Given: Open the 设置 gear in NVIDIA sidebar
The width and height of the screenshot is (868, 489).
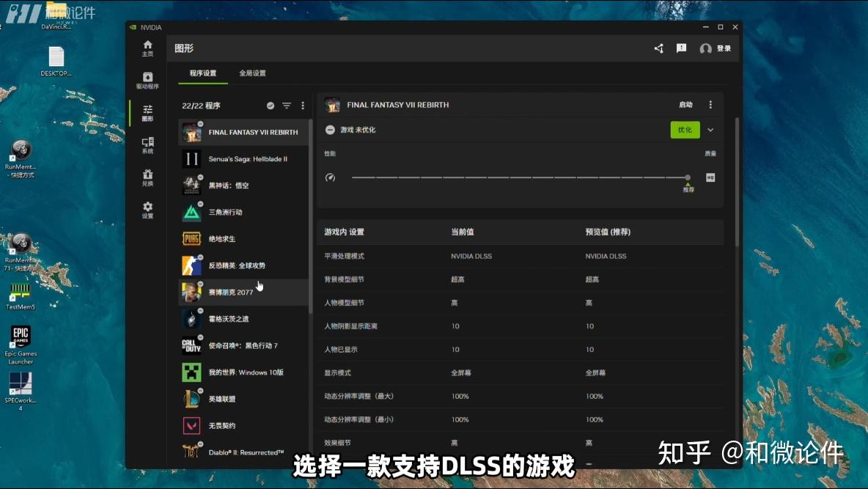Looking at the screenshot, I should (x=147, y=210).
